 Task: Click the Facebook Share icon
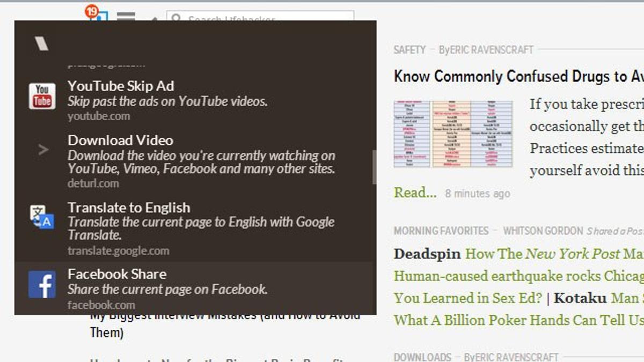click(42, 285)
